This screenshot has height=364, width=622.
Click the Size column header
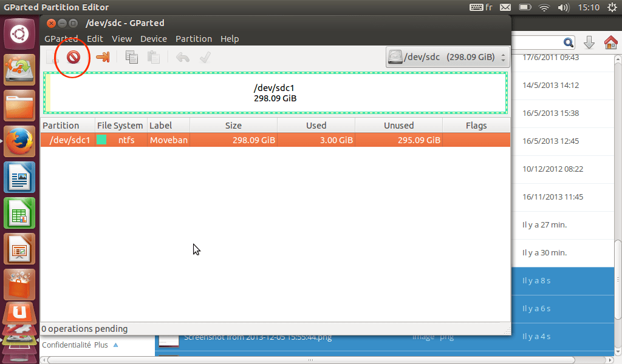(234, 126)
